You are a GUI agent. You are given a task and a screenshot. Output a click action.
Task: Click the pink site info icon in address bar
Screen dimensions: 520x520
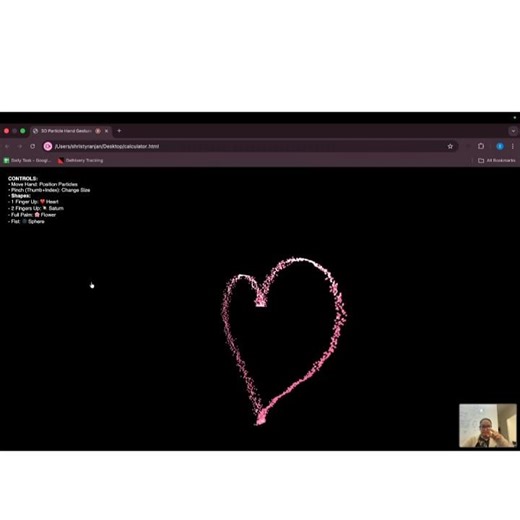pyautogui.click(x=48, y=146)
